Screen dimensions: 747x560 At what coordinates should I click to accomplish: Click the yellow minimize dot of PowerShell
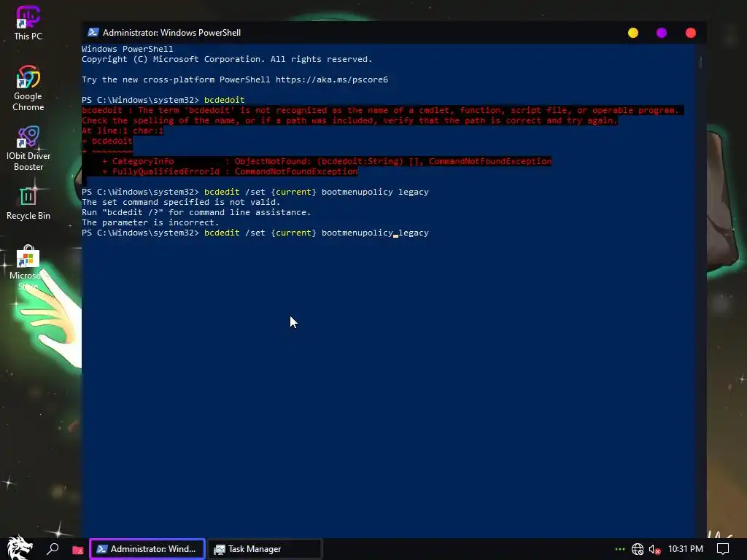tap(633, 33)
